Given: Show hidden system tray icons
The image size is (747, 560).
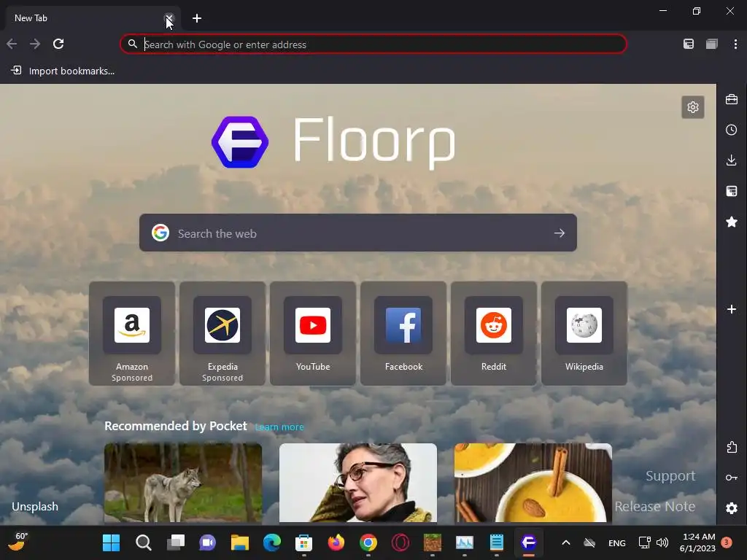Looking at the screenshot, I should pyautogui.click(x=566, y=542).
